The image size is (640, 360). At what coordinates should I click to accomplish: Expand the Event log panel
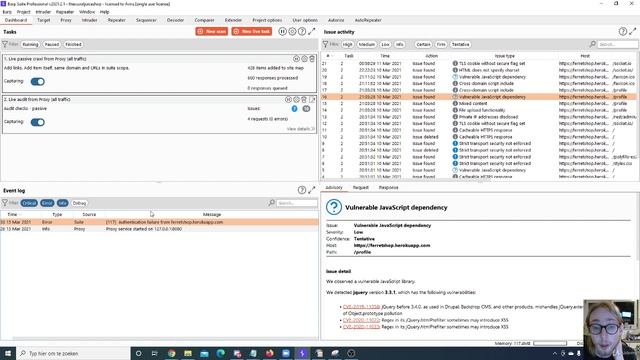[x=312, y=190]
